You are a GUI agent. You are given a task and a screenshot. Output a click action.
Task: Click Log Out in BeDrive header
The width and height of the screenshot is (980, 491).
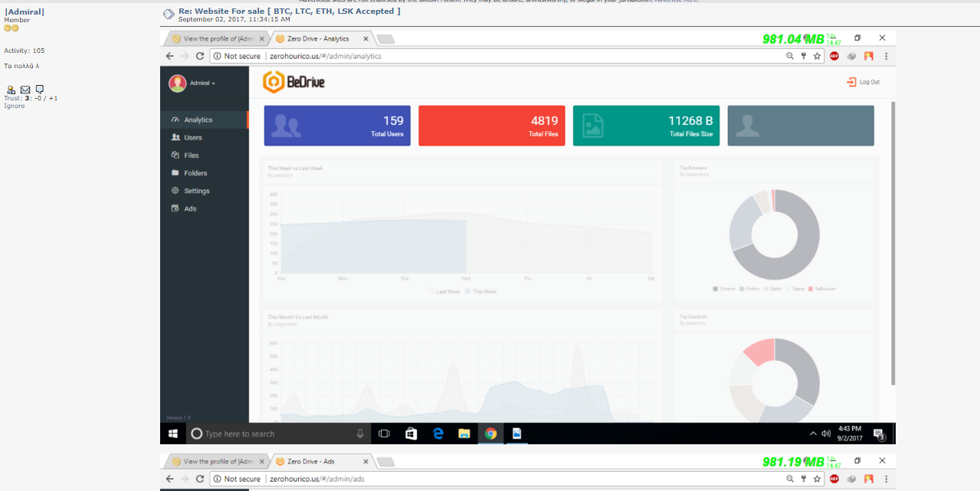click(x=863, y=82)
